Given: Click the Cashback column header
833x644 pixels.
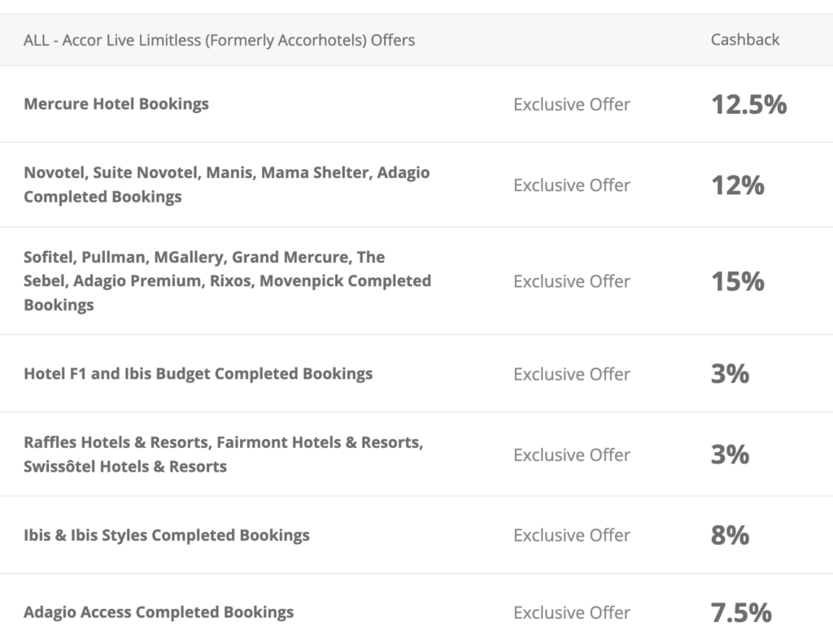Looking at the screenshot, I should [x=745, y=40].
